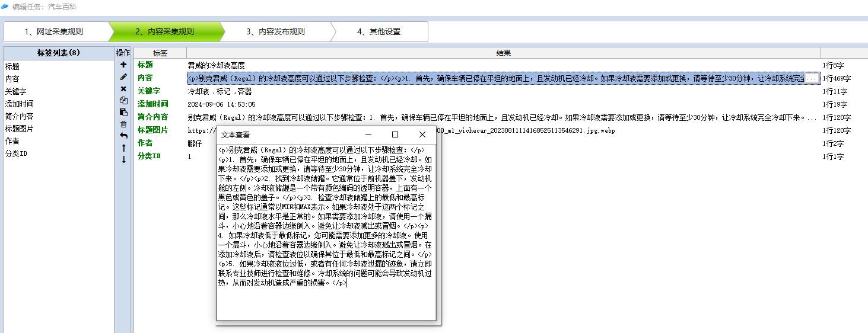The width and height of the screenshot is (868, 333).
Task: Close the 文本查看 window
Action: tap(422, 135)
